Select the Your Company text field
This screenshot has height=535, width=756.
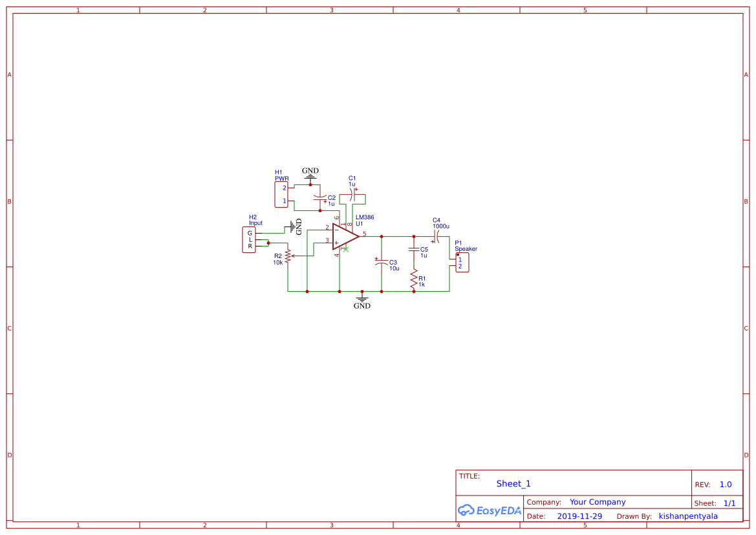(x=597, y=501)
